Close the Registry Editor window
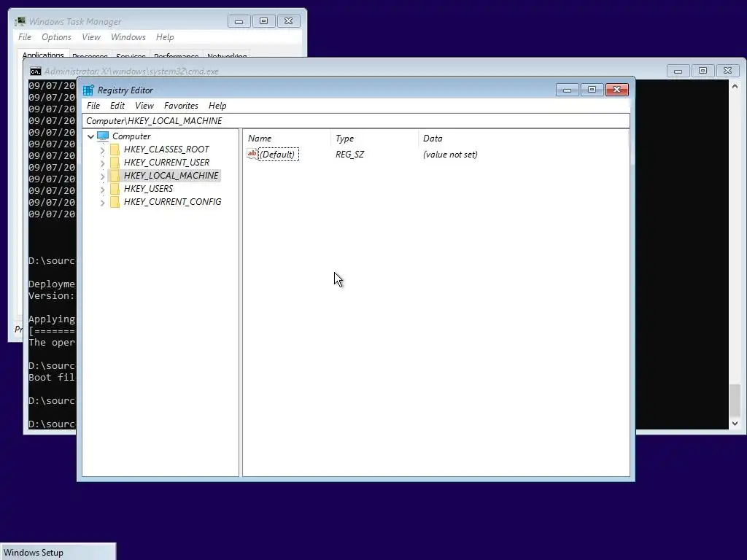Screen dimensions: 747x560 click(x=617, y=90)
